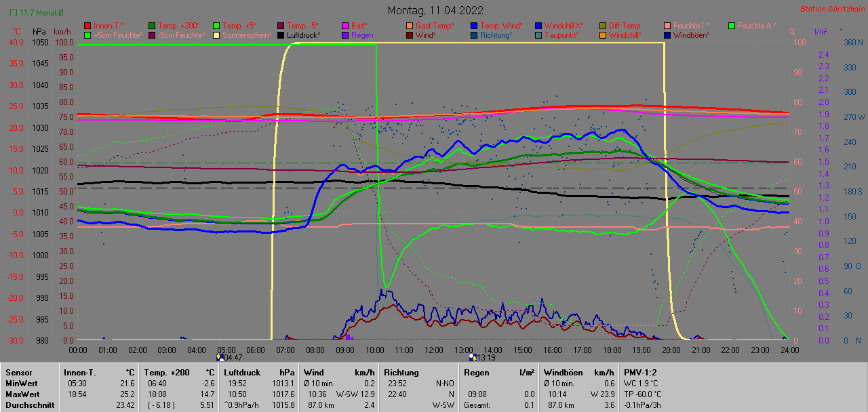The width and height of the screenshot is (868, 412).
Task: Select the Taupunkt* legend label
Action: [561, 35]
